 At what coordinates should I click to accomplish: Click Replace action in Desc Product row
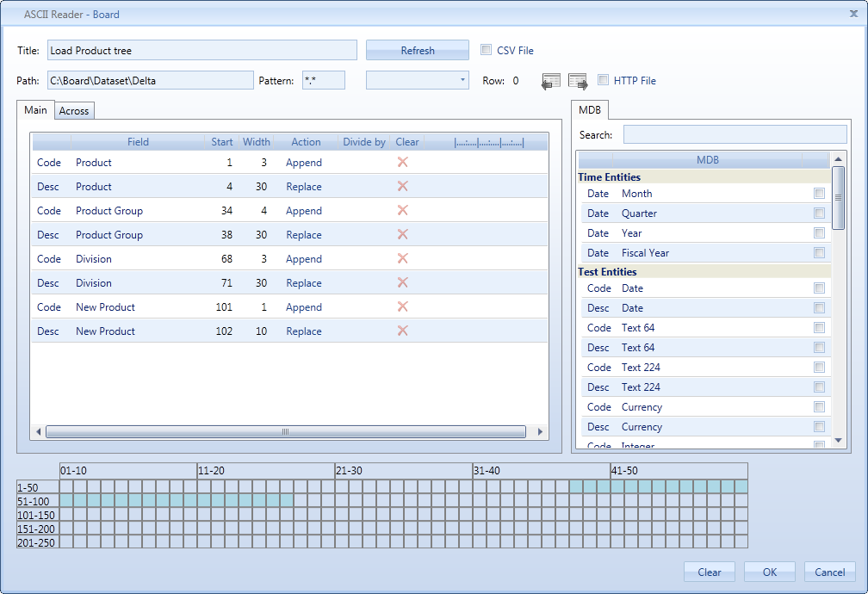[x=304, y=187]
